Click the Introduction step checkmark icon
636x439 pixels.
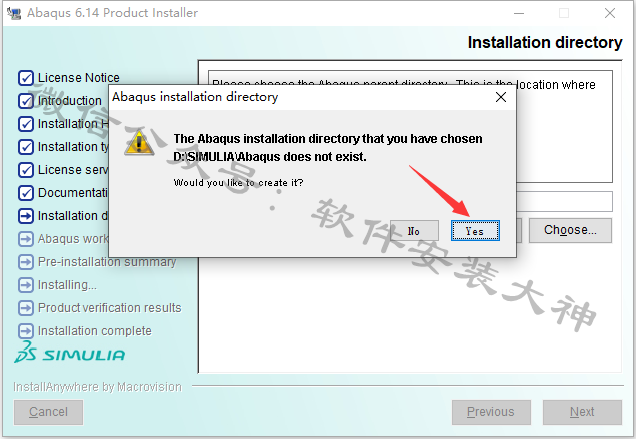point(26,101)
